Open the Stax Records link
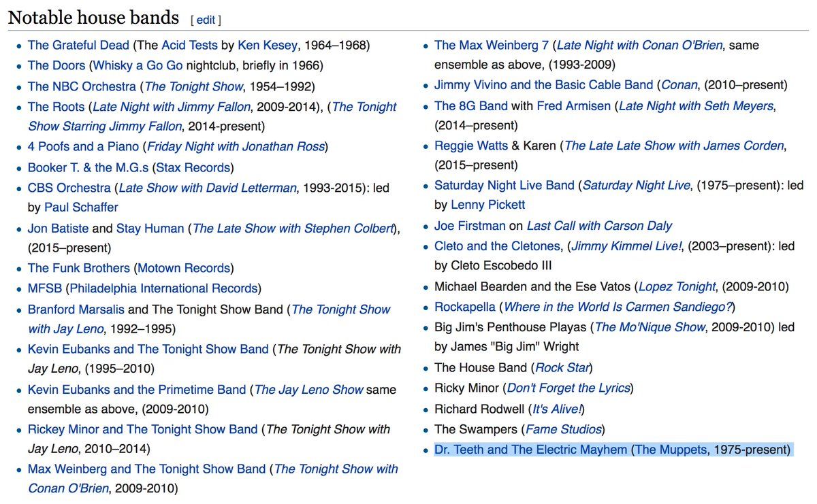The image size is (817, 504). (194, 167)
